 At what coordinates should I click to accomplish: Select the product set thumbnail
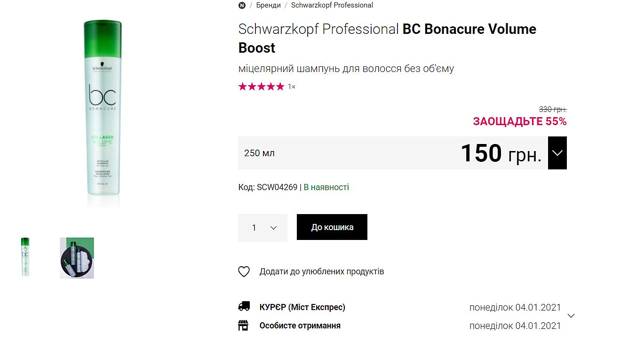pos(77,258)
